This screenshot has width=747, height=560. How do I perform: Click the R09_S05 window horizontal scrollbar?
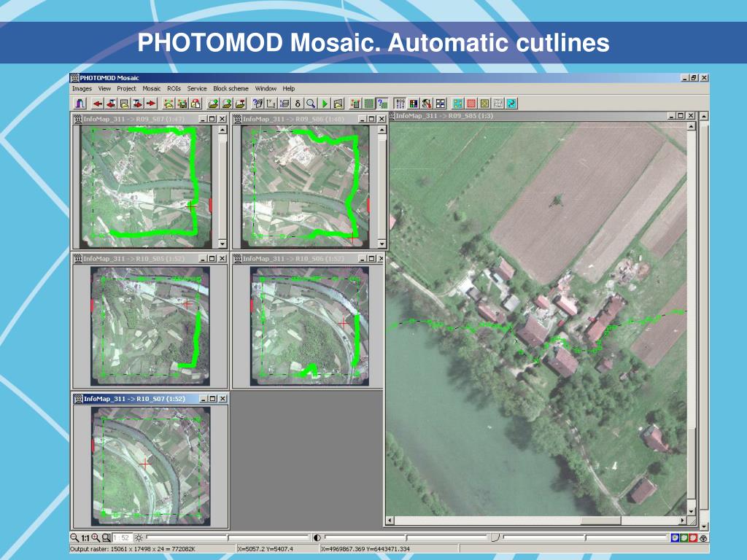(x=536, y=521)
